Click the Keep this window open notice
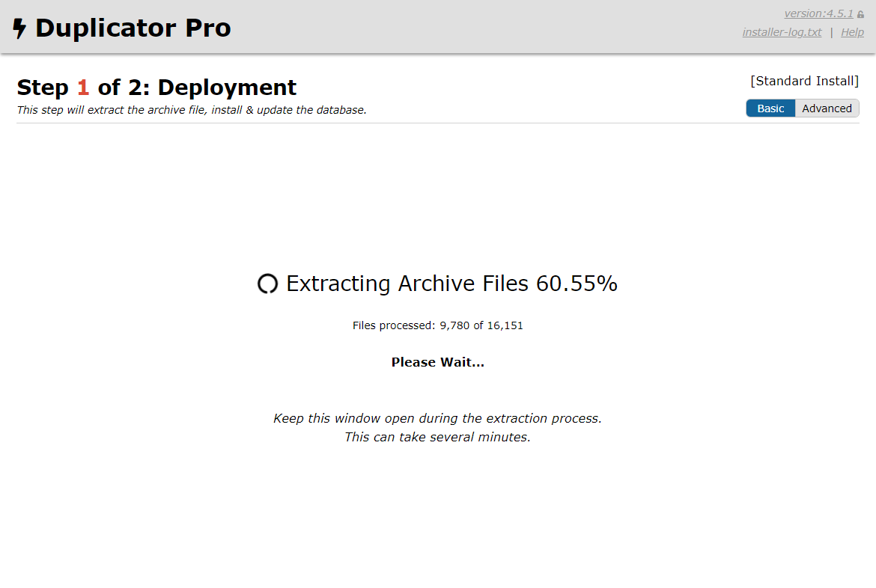 point(437,418)
